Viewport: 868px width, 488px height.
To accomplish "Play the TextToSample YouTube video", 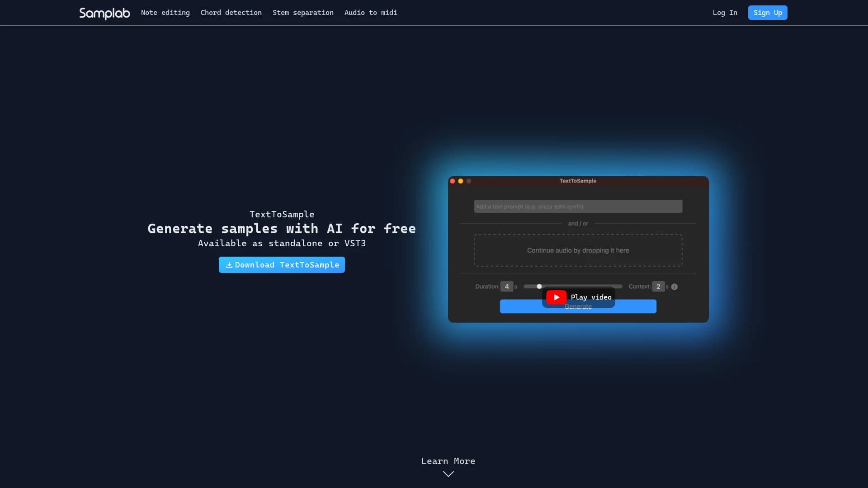I will tap(578, 297).
